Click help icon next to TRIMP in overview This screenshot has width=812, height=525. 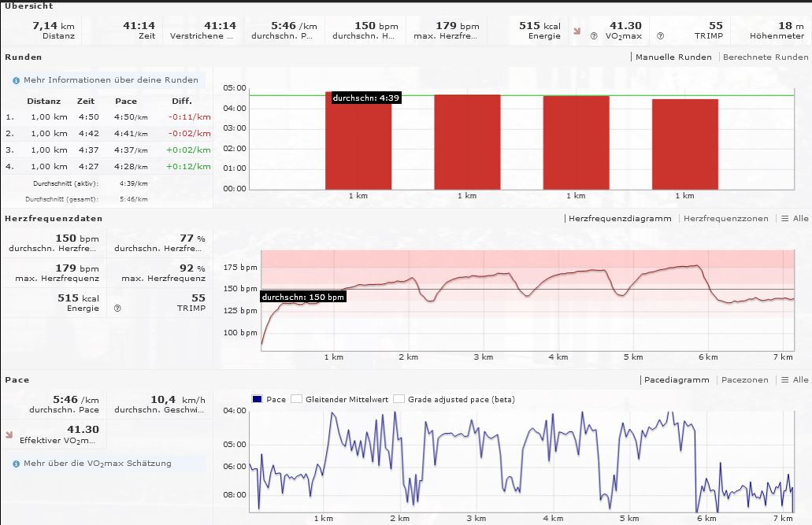[660, 36]
